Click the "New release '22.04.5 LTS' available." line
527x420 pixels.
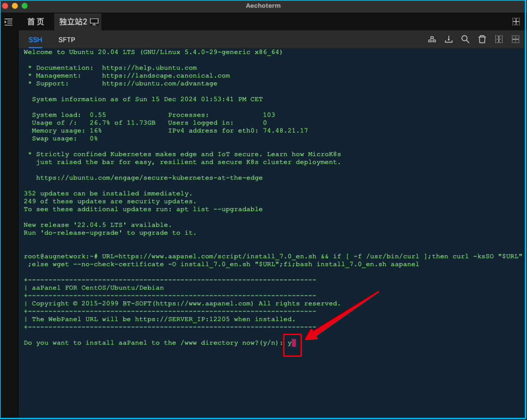97,225
